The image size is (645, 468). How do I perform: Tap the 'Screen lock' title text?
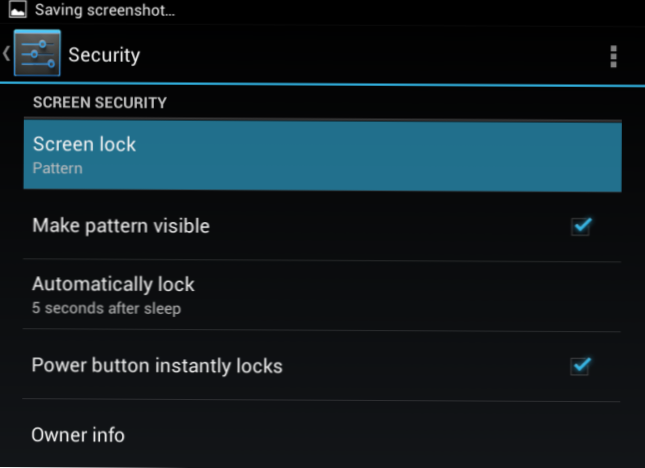84,144
